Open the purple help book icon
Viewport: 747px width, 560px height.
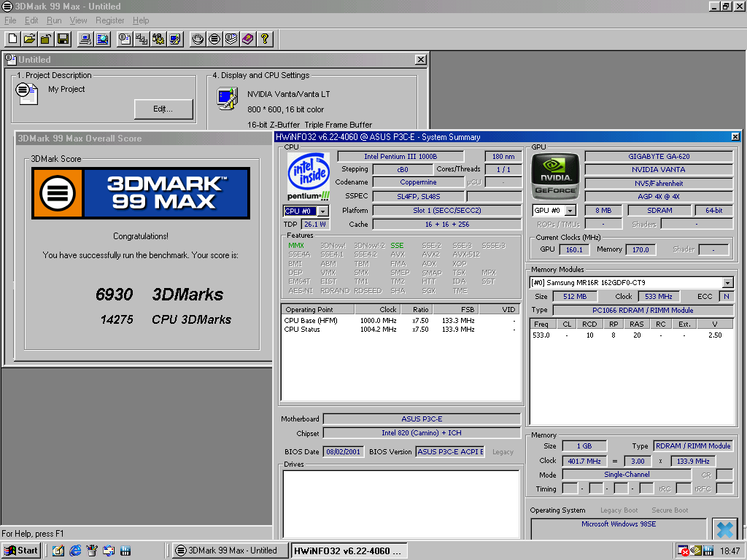(x=248, y=39)
